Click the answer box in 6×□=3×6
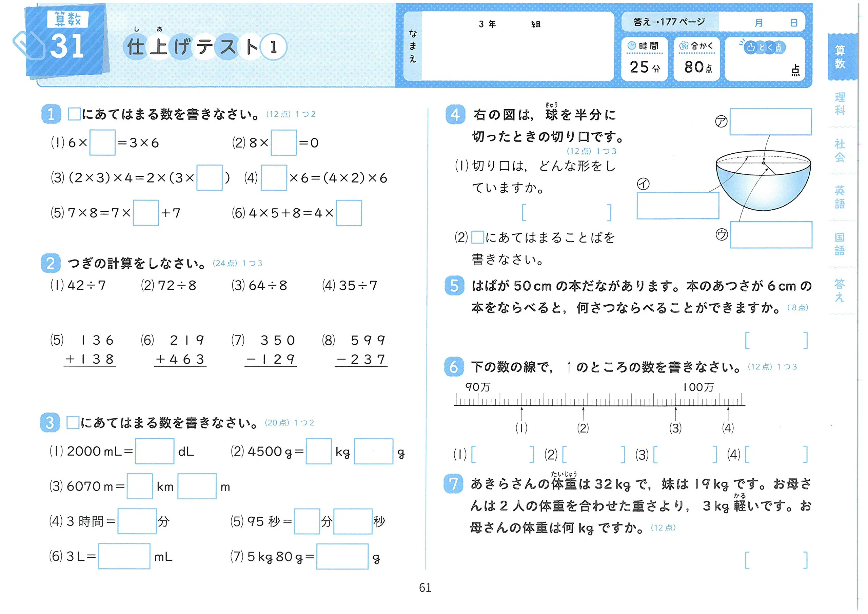The width and height of the screenshot is (868, 614). point(102,142)
